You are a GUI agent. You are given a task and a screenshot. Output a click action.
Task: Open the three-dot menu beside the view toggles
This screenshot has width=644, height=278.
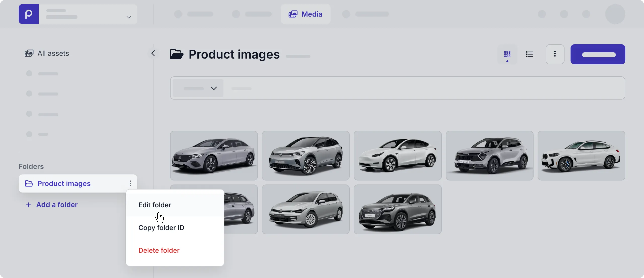pos(555,54)
